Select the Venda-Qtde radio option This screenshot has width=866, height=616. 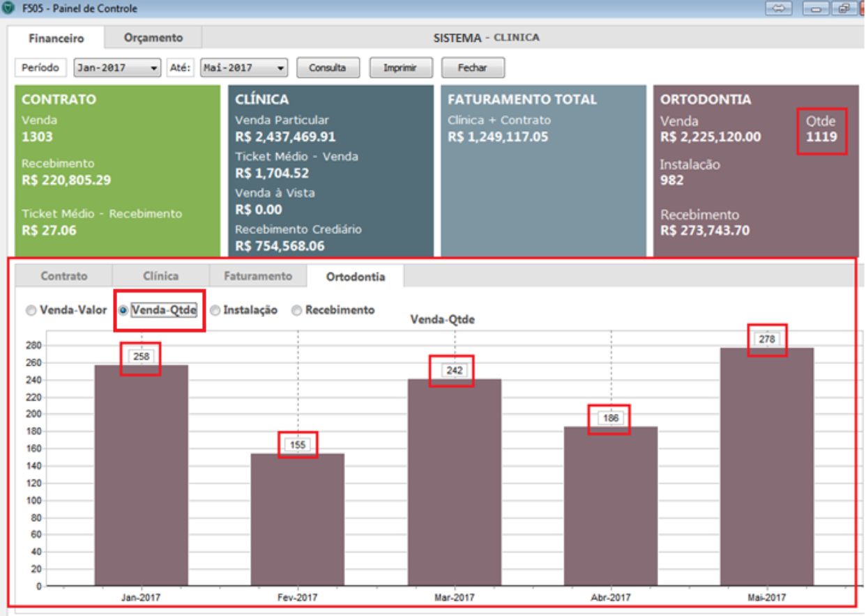pyautogui.click(x=158, y=310)
